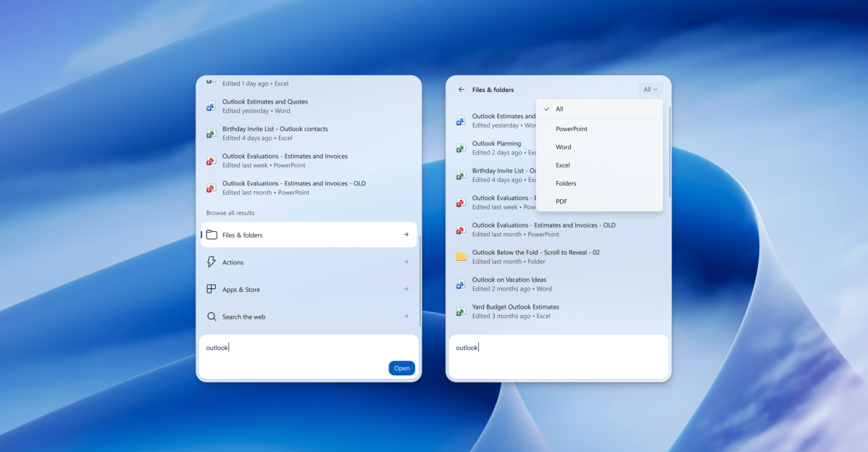Expand the Files & folders row arrow
This screenshot has width=868, height=452.
[x=406, y=235]
